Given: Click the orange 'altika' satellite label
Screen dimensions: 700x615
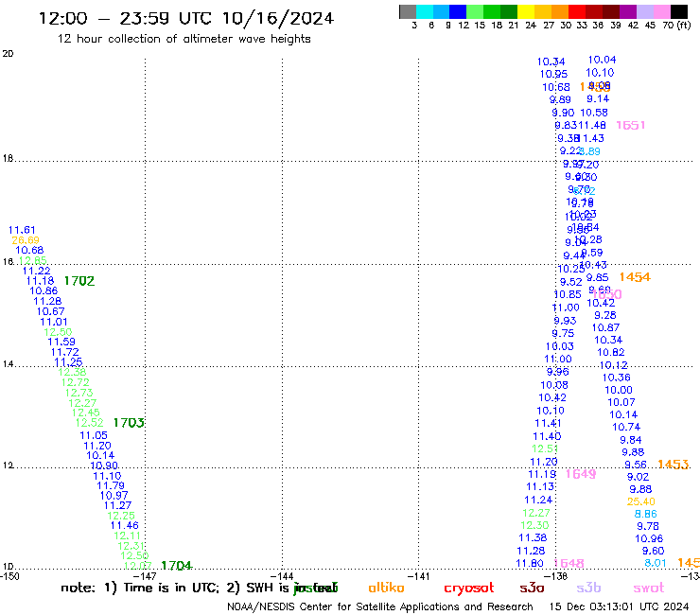Looking at the screenshot, I should 386,588.
